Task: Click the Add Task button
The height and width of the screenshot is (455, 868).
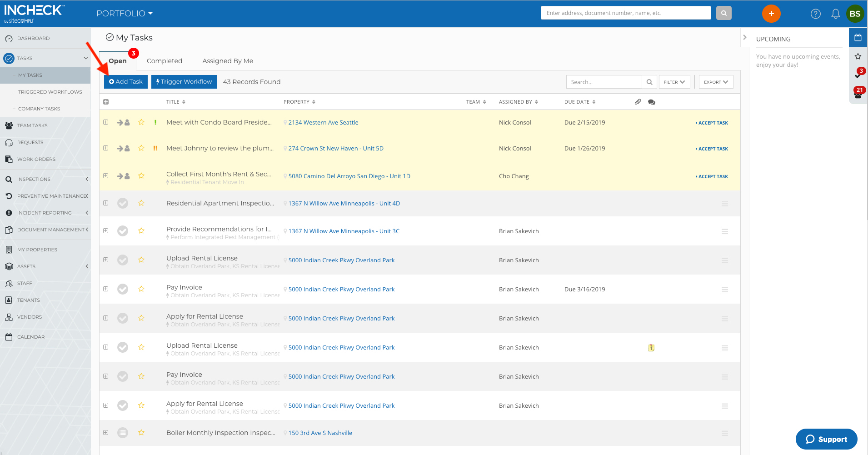Action: [x=126, y=82]
